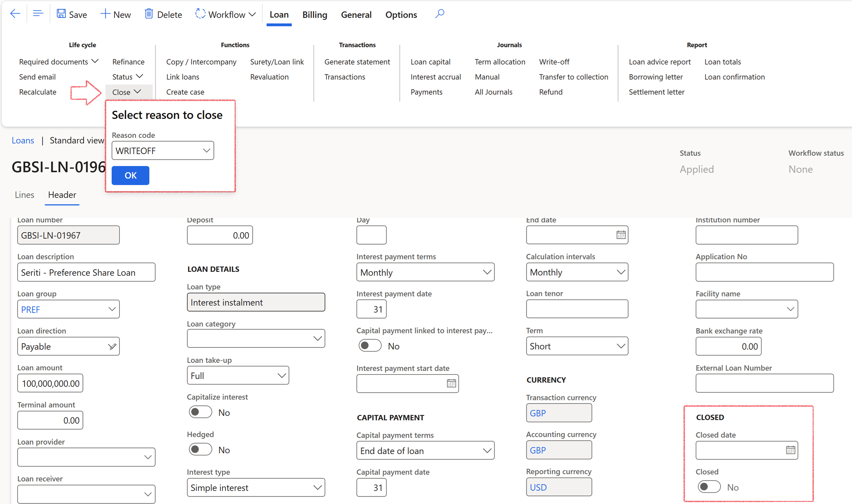Click the Workflow circular icon

200,14
